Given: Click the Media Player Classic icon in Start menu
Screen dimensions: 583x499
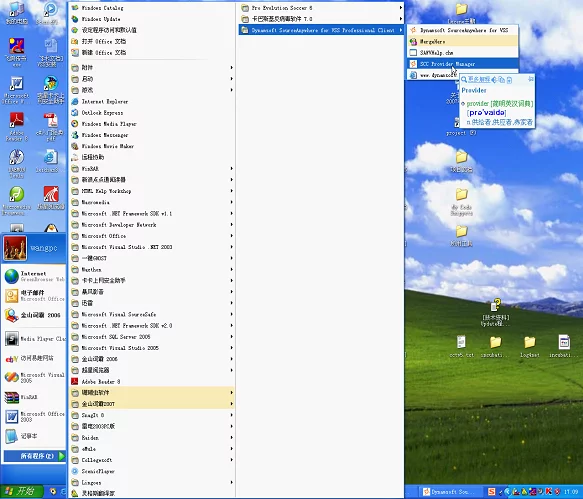Looking at the screenshot, I should [12, 339].
